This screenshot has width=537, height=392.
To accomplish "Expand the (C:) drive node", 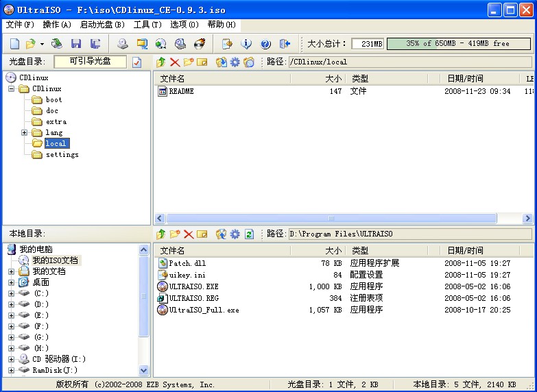I will (11, 294).
